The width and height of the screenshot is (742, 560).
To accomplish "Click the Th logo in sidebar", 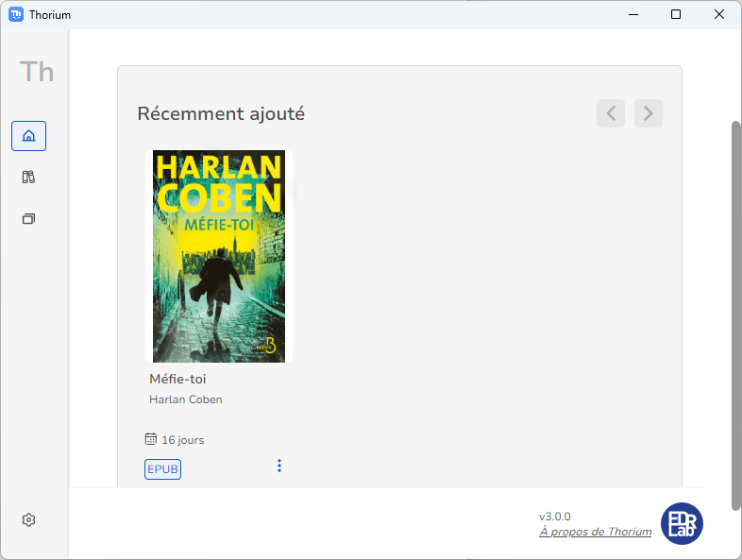I will tap(37, 72).
